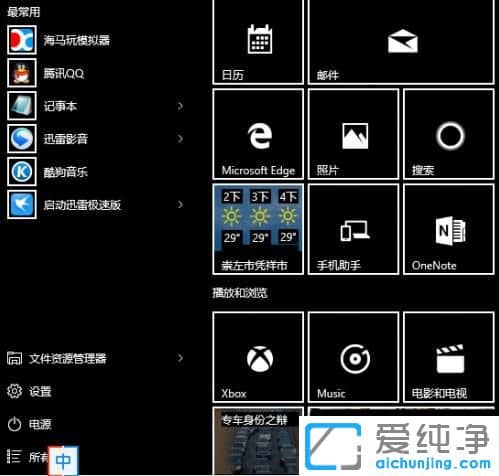
Task: Open the 邮件 mail tile
Action: [x=401, y=41]
